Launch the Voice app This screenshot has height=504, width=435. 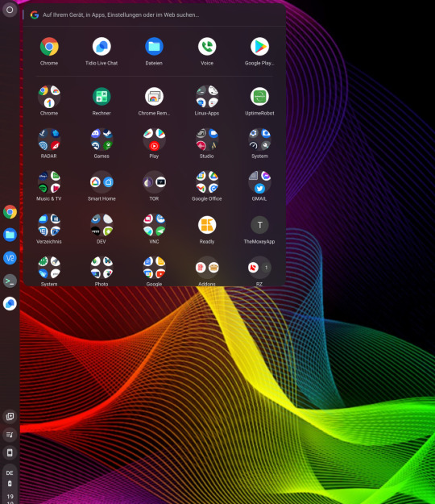(x=207, y=47)
